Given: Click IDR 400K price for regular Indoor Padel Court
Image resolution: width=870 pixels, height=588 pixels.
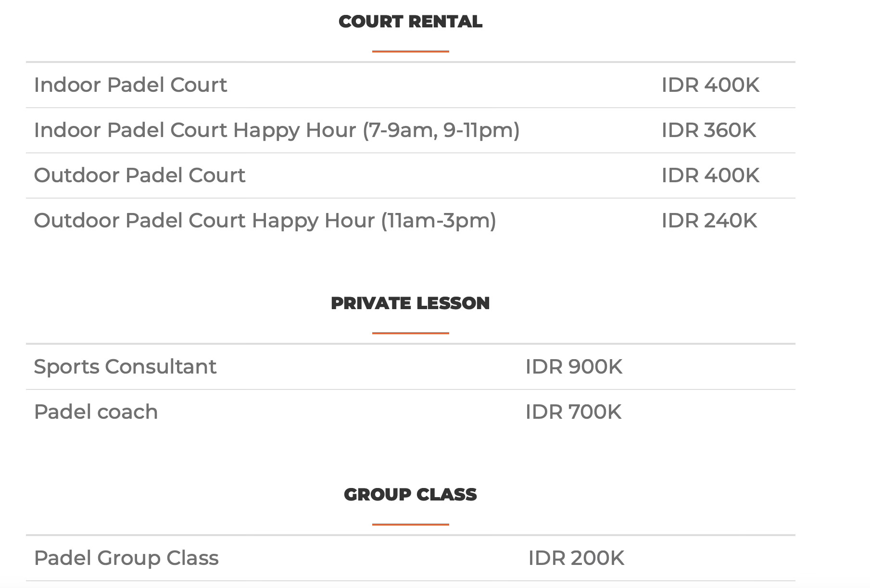Looking at the screenshot, I should coord(710,85).
